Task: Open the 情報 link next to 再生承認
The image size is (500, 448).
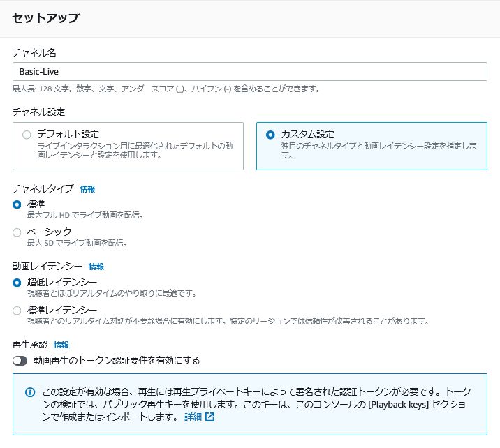Action: point(61,345)
